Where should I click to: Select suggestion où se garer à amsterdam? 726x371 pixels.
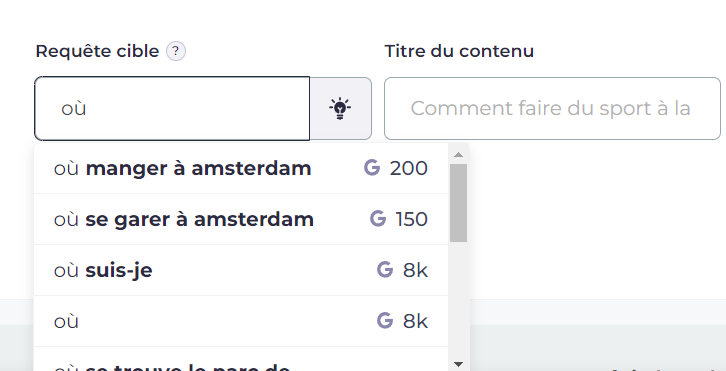241,219
